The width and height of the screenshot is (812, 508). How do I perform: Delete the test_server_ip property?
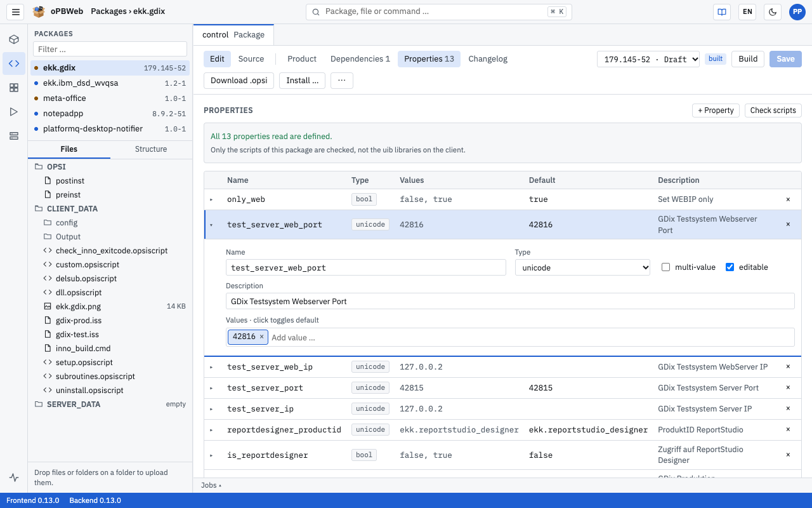[788, 408]
